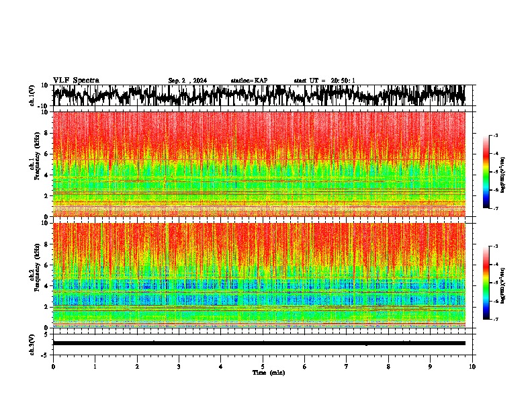This screenshot has width=532, height=411.
Task: Click the log(PSD) label beside ch.2 colorbar
Action: [502, 285]
